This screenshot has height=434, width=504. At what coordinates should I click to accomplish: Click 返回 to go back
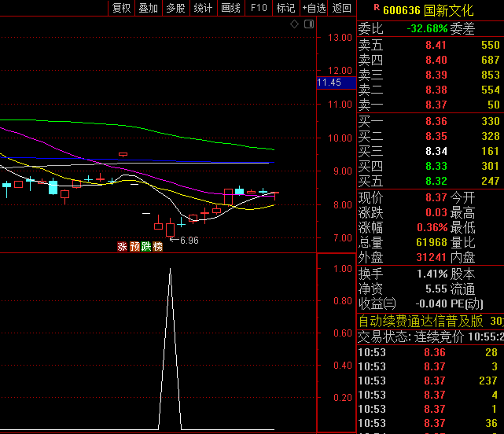pyautogui.click(x=342, y=8)
